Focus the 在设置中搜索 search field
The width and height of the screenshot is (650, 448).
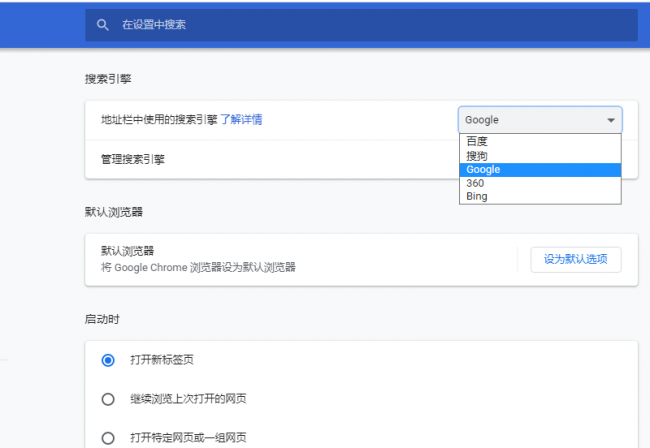point(361,25)
